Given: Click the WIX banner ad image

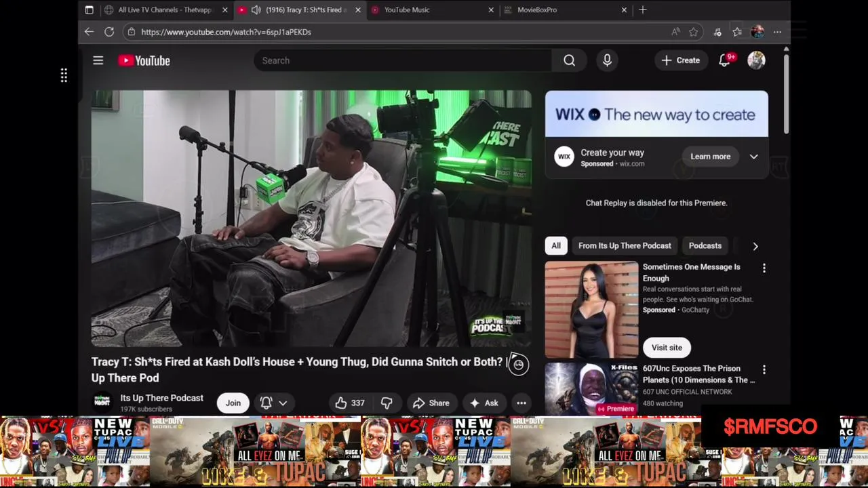Looking at the screenshot, I should pyautogui.click(x=656, y=114).
